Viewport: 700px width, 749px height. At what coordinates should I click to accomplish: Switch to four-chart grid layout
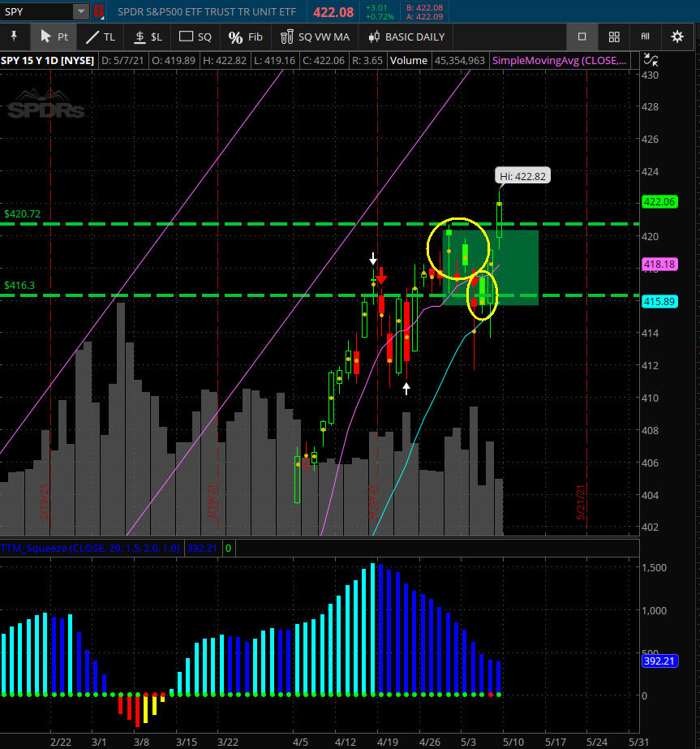coord(614,37)
